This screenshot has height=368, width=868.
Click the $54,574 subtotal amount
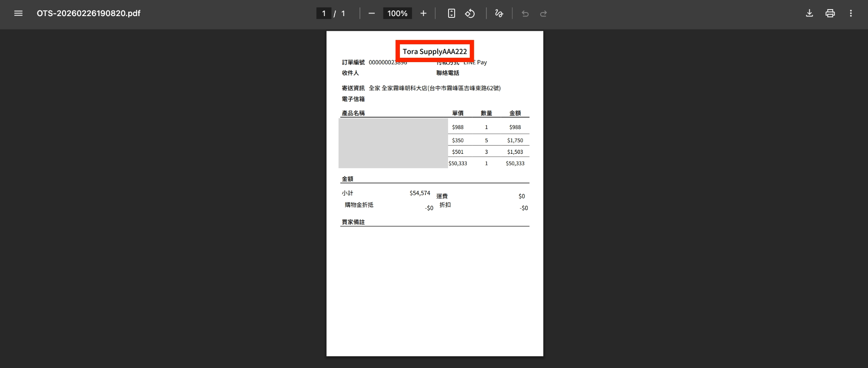point(419,193)
